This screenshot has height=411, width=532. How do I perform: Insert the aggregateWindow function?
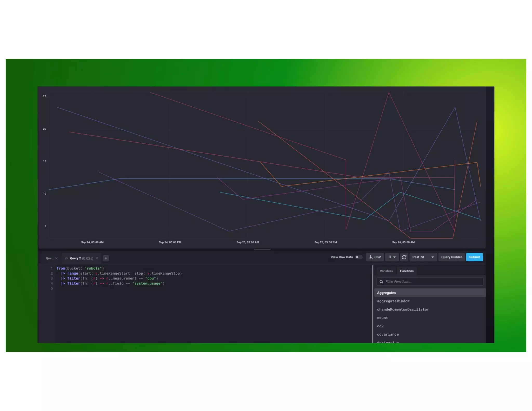pos(393,301)
